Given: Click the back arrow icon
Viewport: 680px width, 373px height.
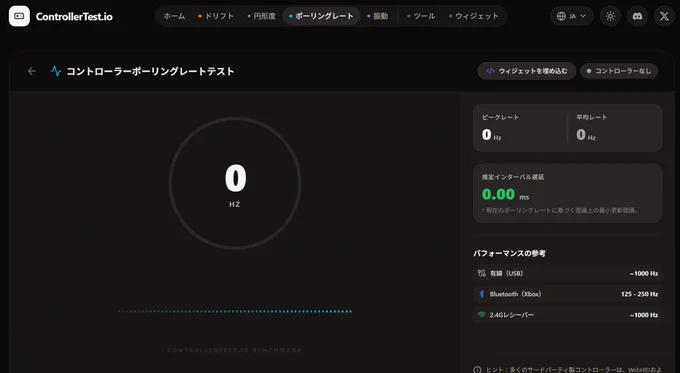Looking at the screenshot, I should (32, 71).
